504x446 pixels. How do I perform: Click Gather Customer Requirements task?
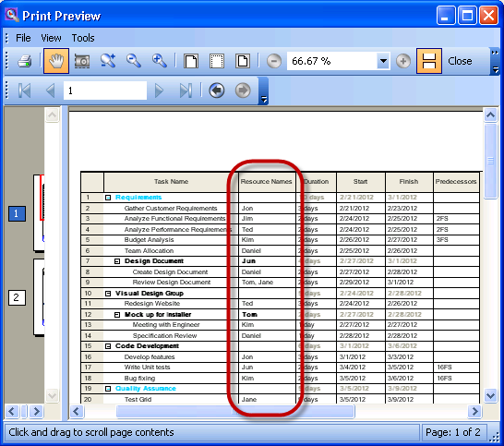click(x=171, y=209)
